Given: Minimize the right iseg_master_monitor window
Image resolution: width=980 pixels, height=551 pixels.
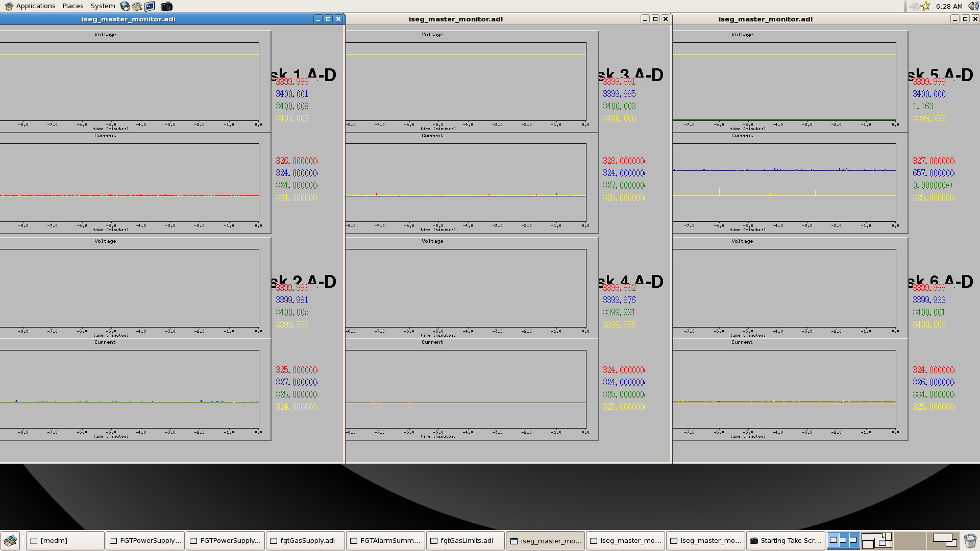Looking at the screenshot, I should pos(955,19).
